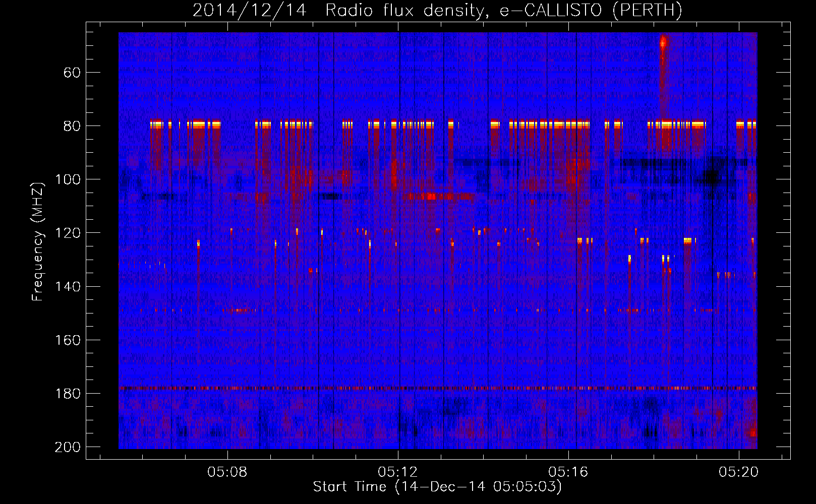Click the plot title '2014/12/14 Radio flux density'
This screenshot has height=504, width=816.
click(x=437, y=10)
